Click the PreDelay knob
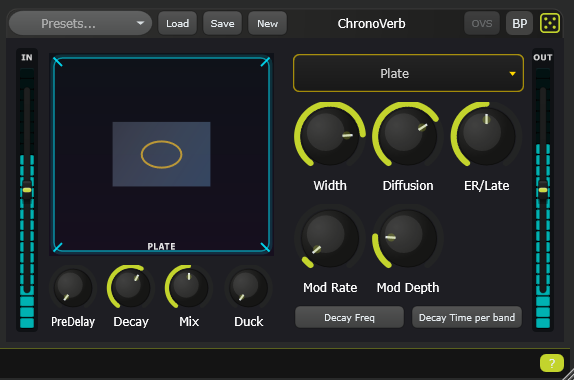 click(73, 287)
